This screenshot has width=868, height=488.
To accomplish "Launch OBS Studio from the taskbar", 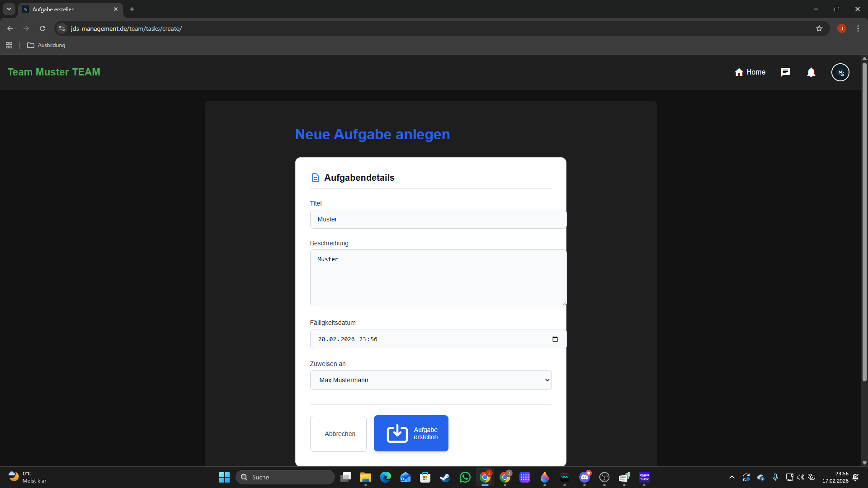I will coord(604,477).
